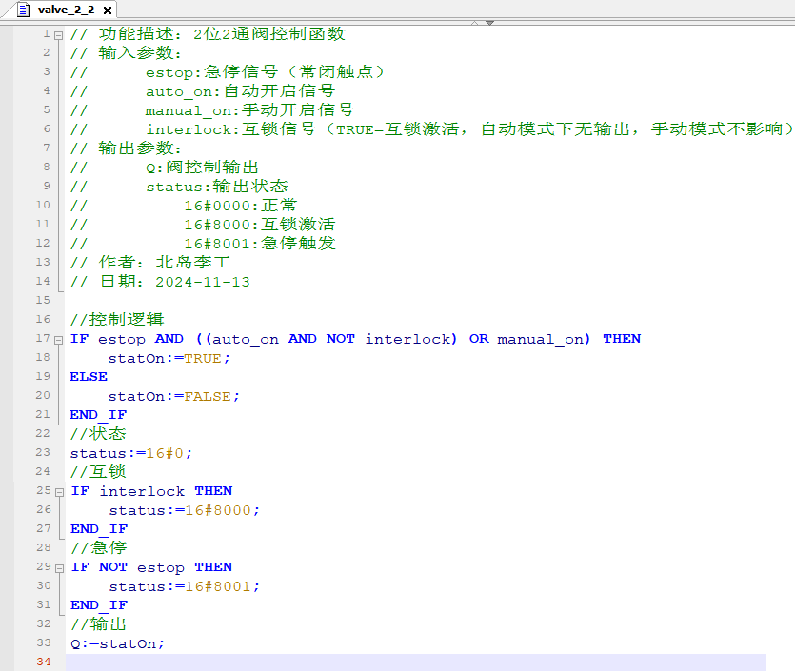The height and width of the screenshot is (672, 795).
Task: Collapse the IF NOT estop block at line 29
Action: 59,567
